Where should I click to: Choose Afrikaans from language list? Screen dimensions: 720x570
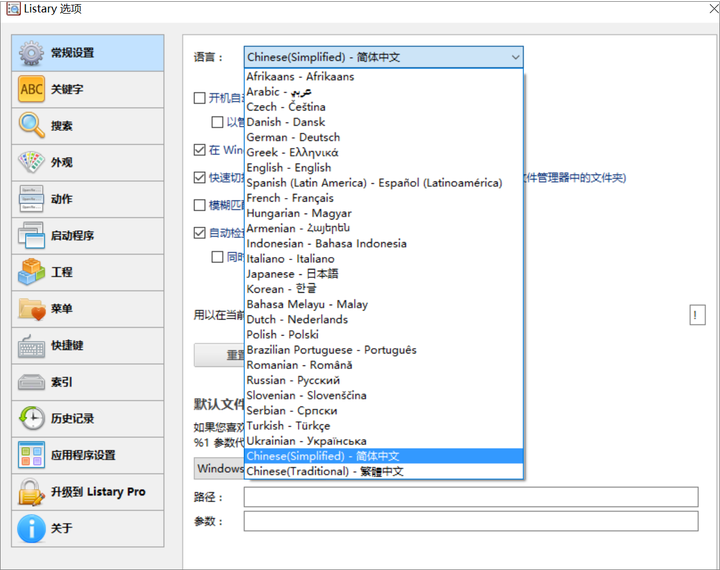(384, 77)
